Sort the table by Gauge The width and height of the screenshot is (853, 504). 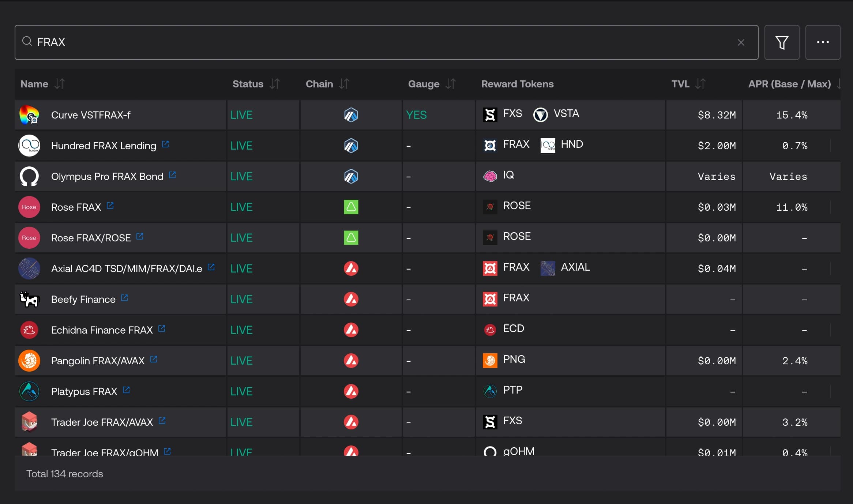click(451, 84)
